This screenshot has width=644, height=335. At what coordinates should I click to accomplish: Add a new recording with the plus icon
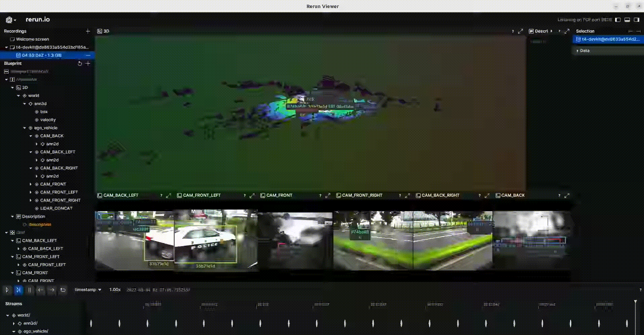tap(88, 31)
